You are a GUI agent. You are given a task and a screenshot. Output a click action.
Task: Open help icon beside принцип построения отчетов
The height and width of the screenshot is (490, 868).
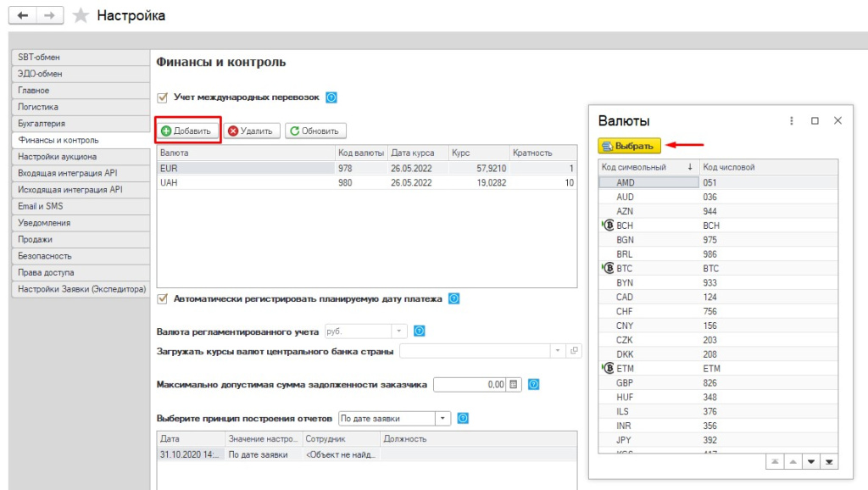pyautogui.click(x=464, y=418)
